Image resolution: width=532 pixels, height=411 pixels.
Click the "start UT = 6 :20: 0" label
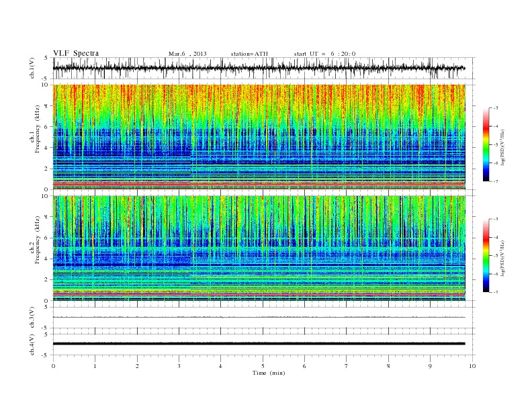tap(324, 54)
